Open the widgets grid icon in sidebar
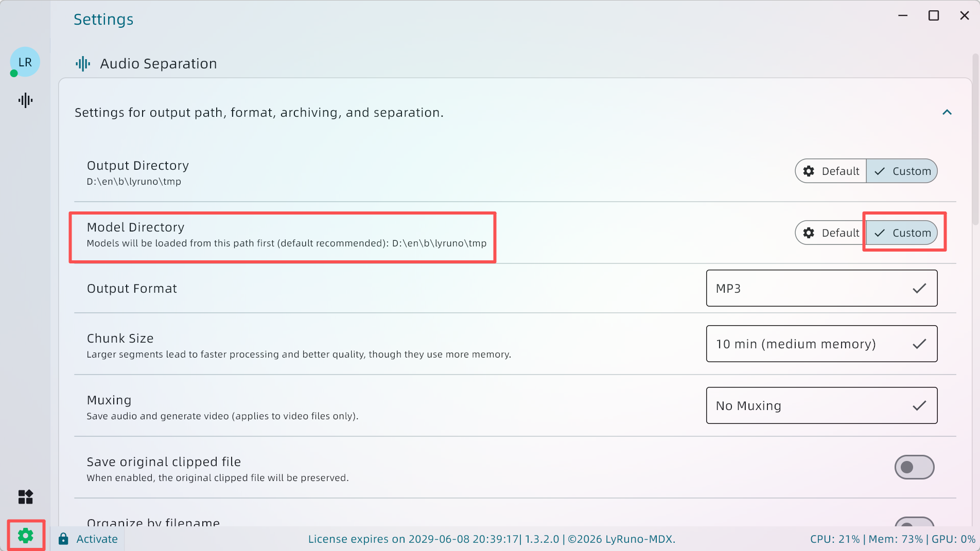This screenshot has height=551, width=980. coord(25,497)
